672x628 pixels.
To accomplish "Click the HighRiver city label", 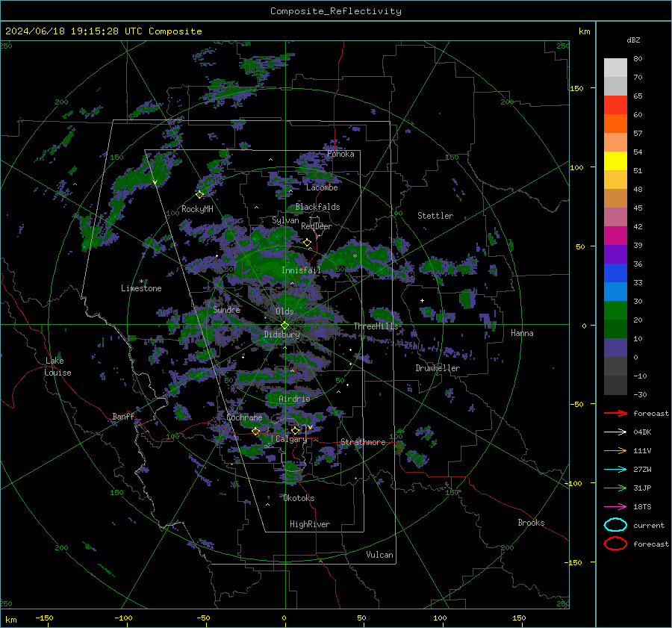I will (310, 525).
